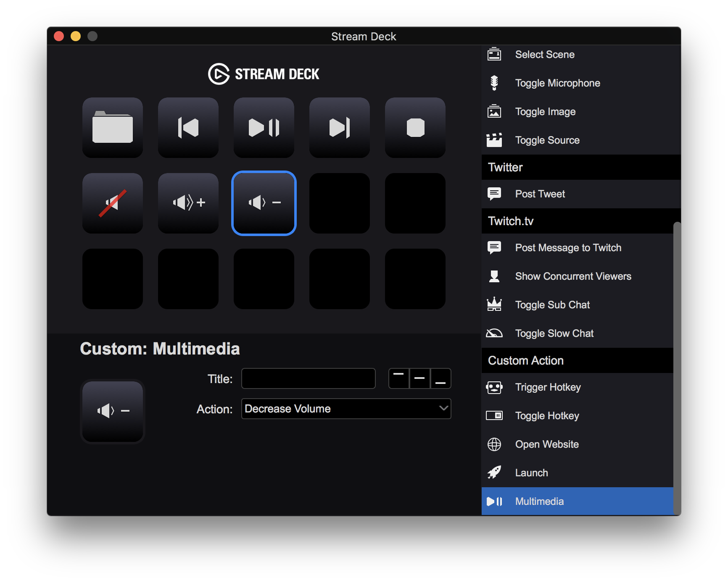Collapse the Custom Action category header
Viewport: 728px width, 583px height.
(578, 360)
